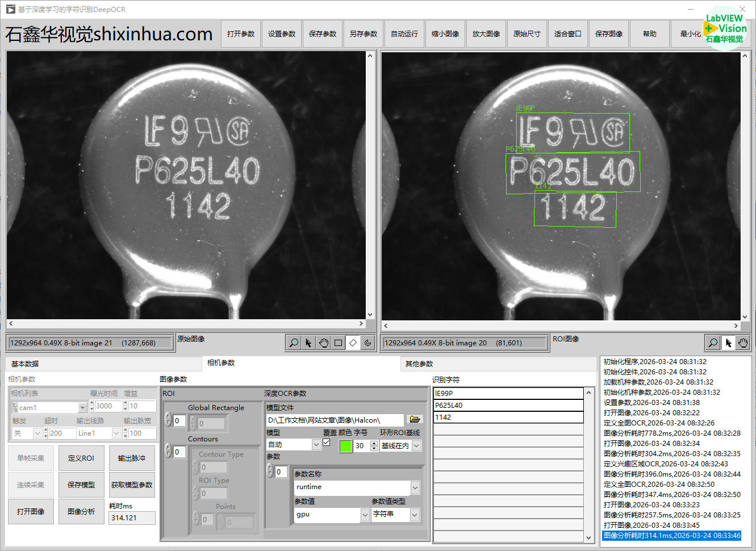The height and width of the screenshot is (551, 756).
Task: Increment the 字号 font size stepper
Action: 374,443
